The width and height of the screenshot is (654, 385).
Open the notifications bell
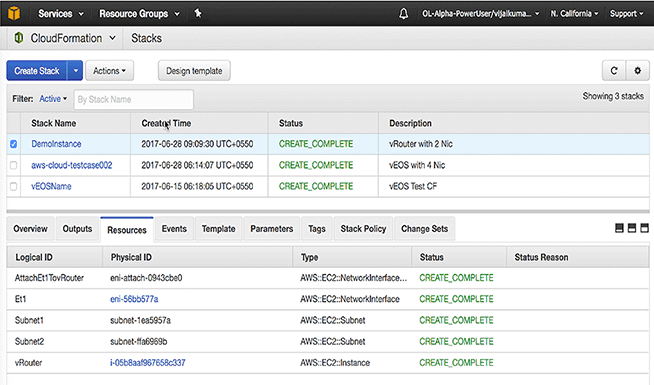(403, 14)
